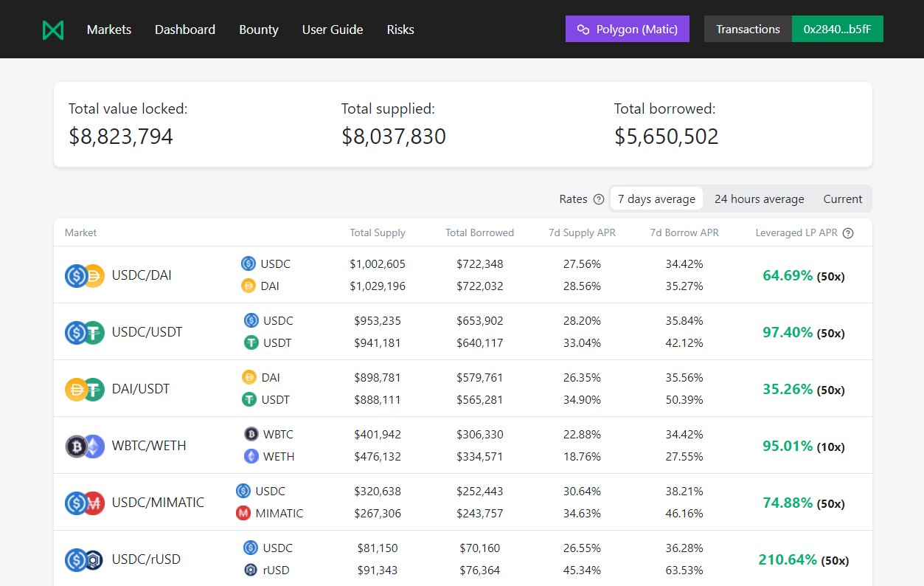Click the WBTC token icon in WBTC/WETH row
The width and height of the screenshot is (924, 586).
[x=251, y=434]
